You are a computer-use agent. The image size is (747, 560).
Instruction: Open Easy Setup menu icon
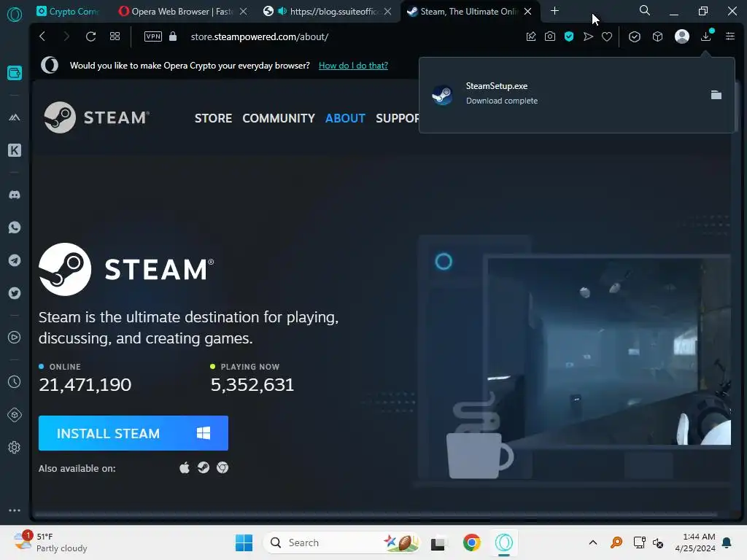tap(729, 36)
